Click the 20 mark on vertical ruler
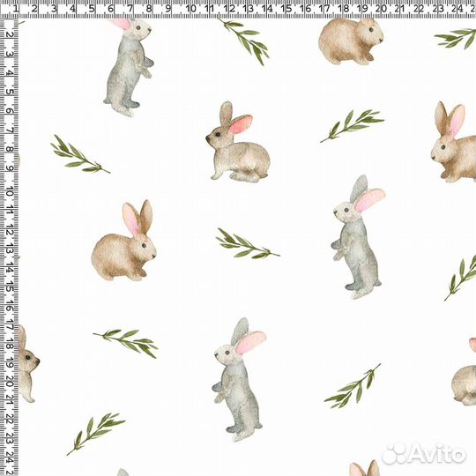Screen dimensions: 476x476 coord(10,382)
